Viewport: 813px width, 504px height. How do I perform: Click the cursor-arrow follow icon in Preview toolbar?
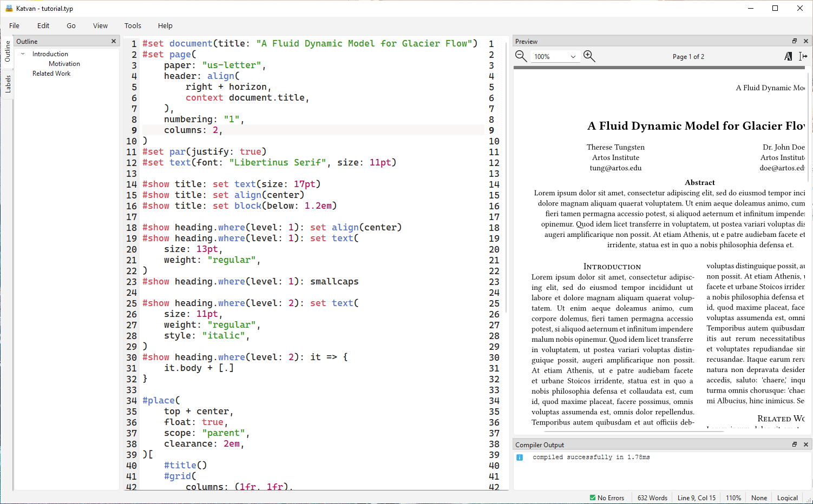click(x=803, y=56)
